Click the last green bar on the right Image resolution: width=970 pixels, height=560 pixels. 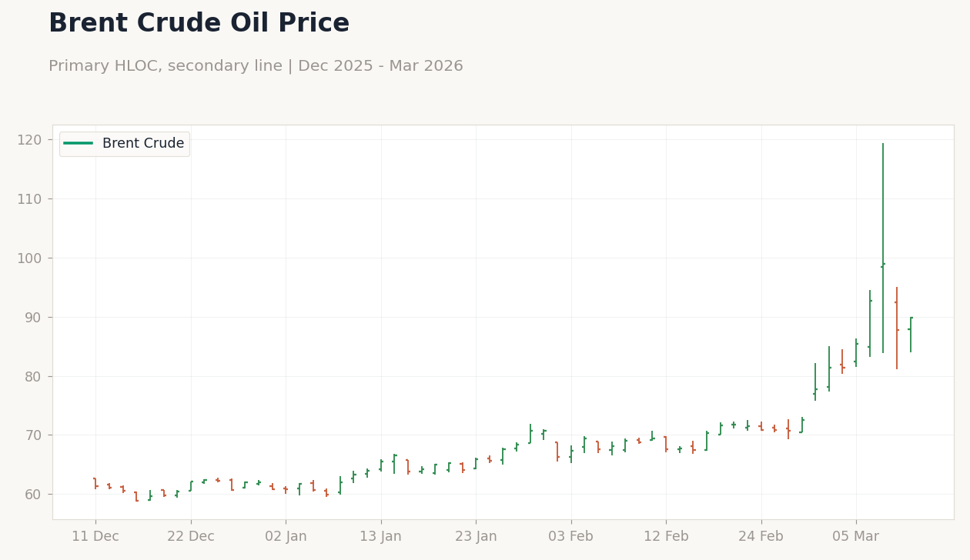[911, 335]
